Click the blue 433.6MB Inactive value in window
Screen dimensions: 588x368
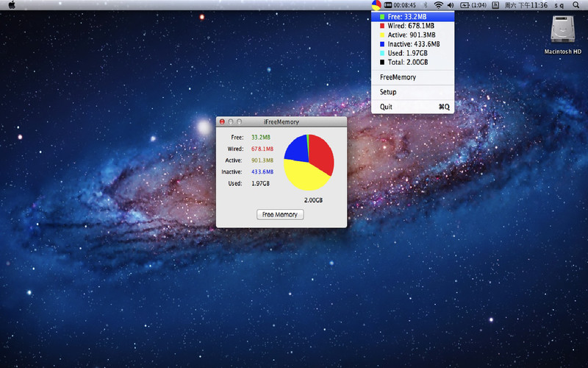click(x=262, y=171)
